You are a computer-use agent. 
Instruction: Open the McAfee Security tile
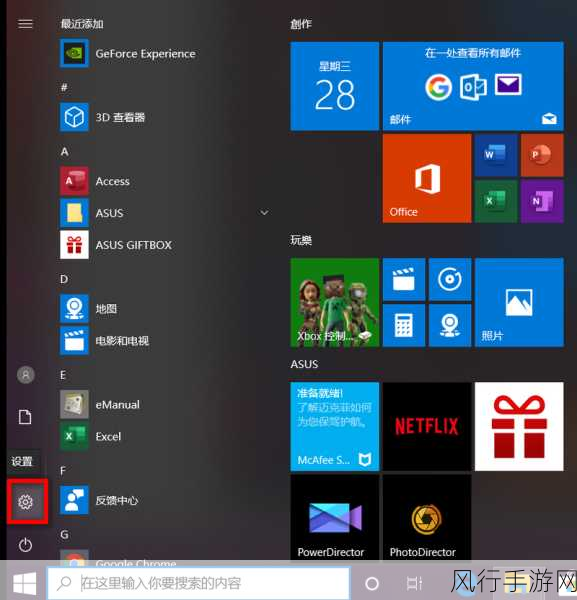[x=335, y=426]
